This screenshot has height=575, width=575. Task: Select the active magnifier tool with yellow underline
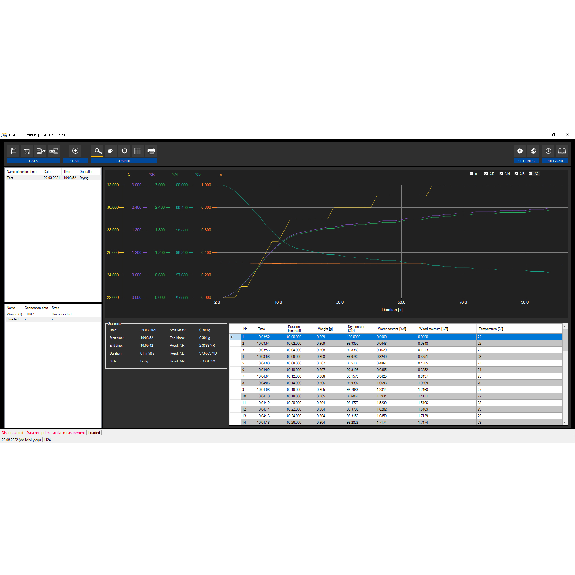click(98, 151)
